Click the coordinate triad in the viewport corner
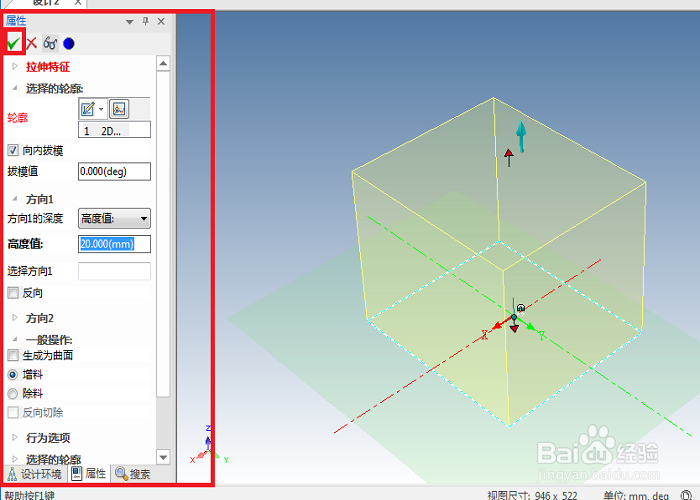 (208, 446)
